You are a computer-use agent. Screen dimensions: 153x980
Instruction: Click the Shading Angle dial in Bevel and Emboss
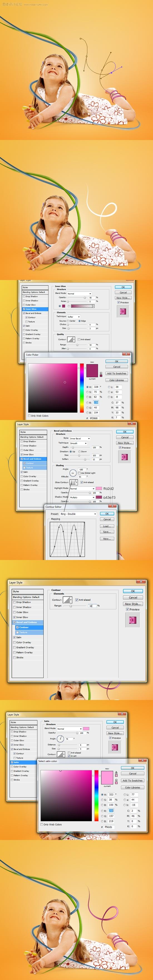[x=73, y=473]
